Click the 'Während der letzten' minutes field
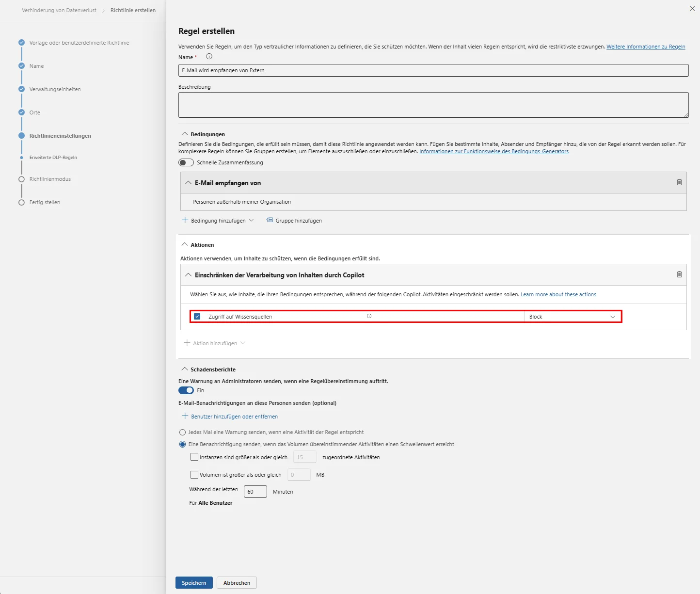 [x=255, y=491]
